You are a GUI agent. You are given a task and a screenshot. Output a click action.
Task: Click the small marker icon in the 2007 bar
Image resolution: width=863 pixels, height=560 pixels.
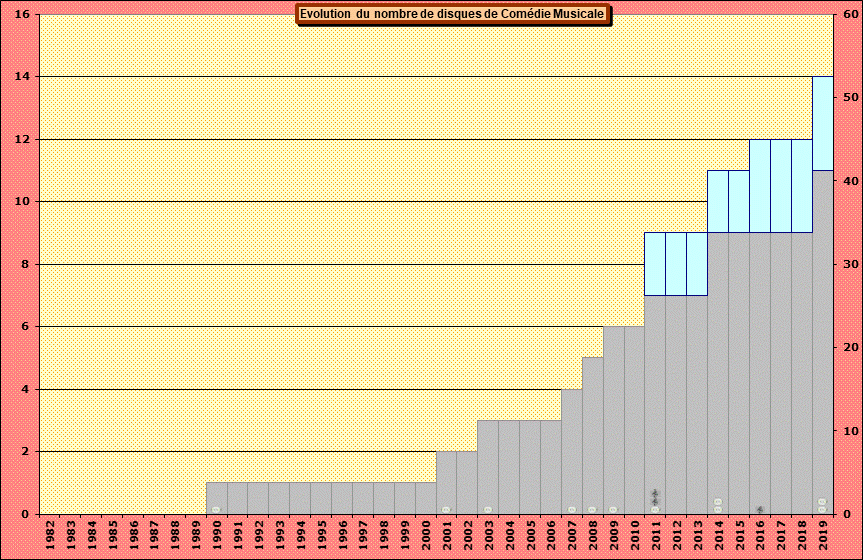click(x=572, y=509)
